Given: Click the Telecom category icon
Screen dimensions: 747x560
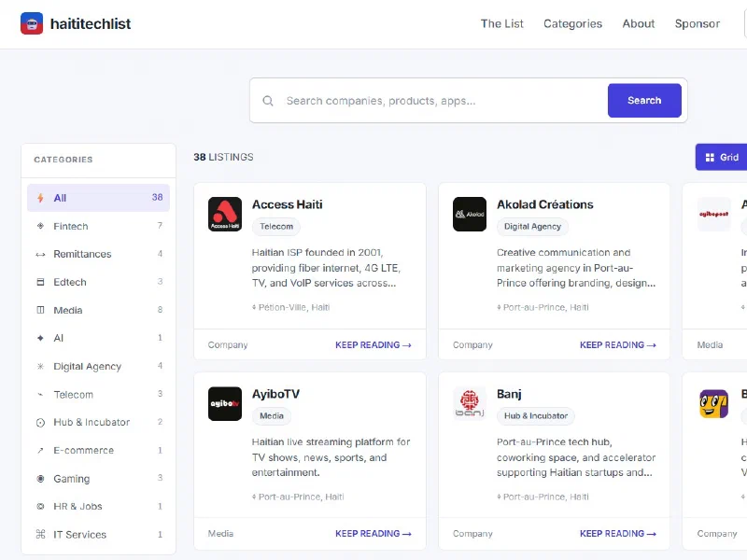Looking at the screenshot, I should (x=40, y=394).
